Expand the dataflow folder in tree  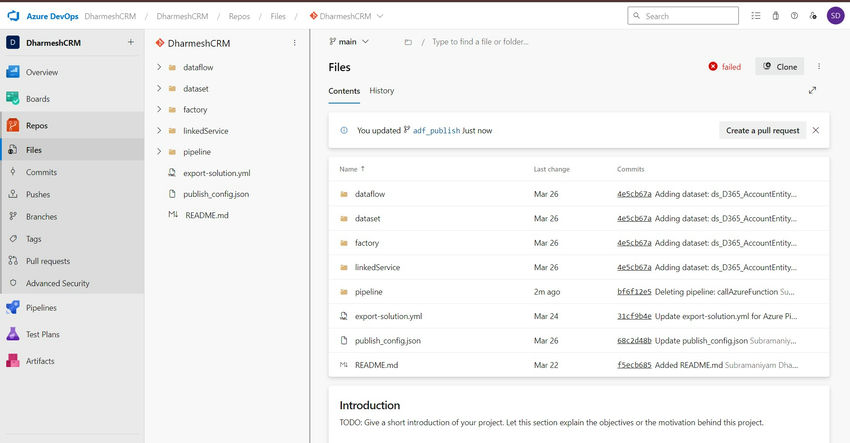pos(159,67)
